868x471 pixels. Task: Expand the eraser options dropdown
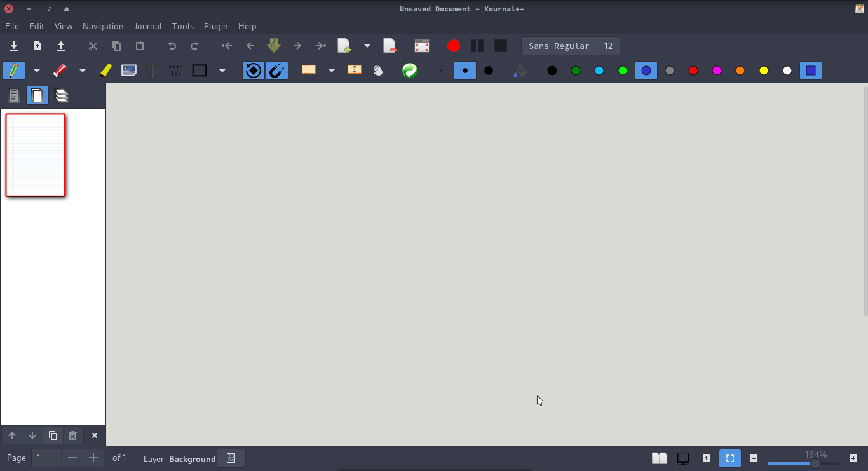click(x=82, y=71)
